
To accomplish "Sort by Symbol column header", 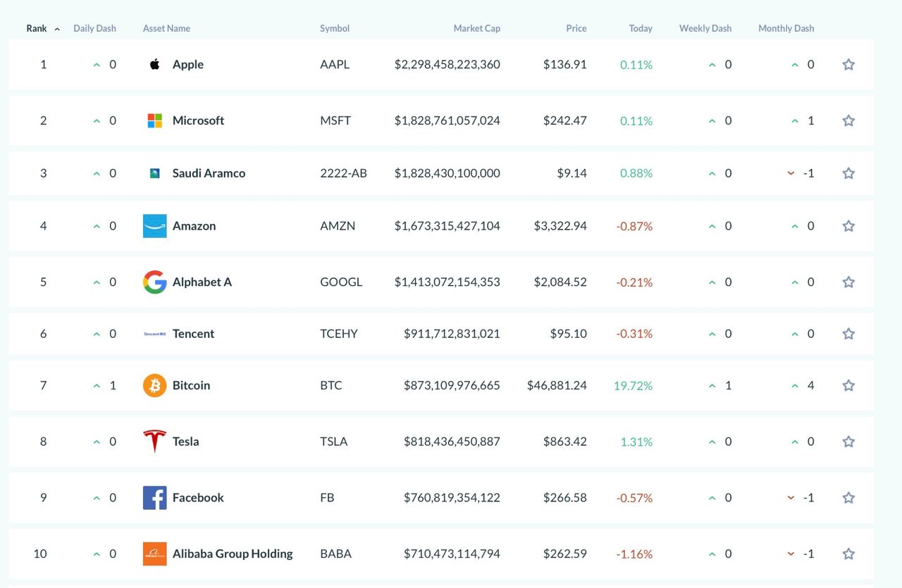I will pos(335,28).
